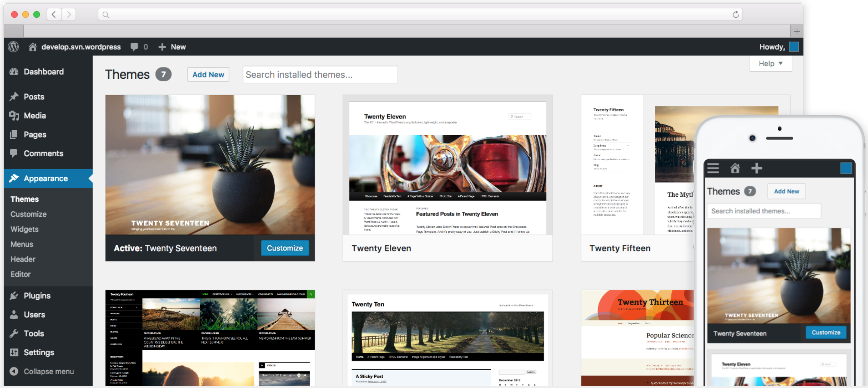Open a new browser tab with plus
This screenshot has width=868, height=392.
pyautogui.click(x=796, y=32)
